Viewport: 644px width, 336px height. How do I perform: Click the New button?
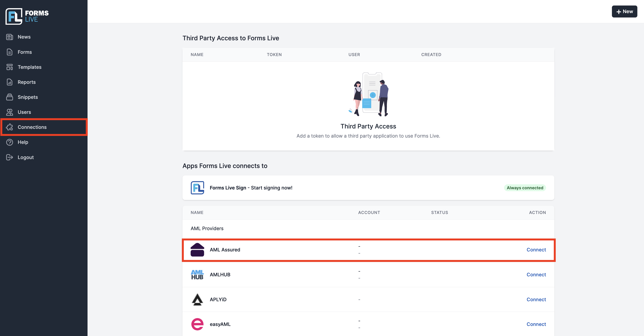(x=624, y=12)
